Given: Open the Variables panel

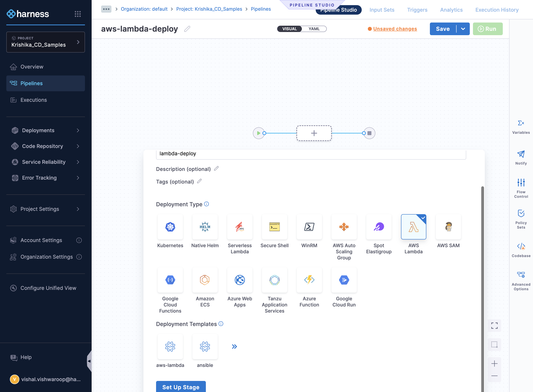Looking at the screenshot, I should (521, 127).
